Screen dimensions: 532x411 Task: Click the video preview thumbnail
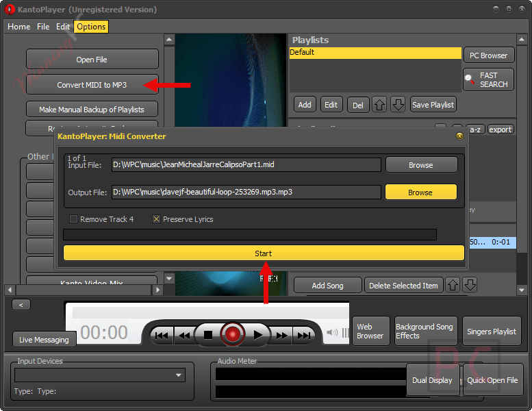pos(231,80)
